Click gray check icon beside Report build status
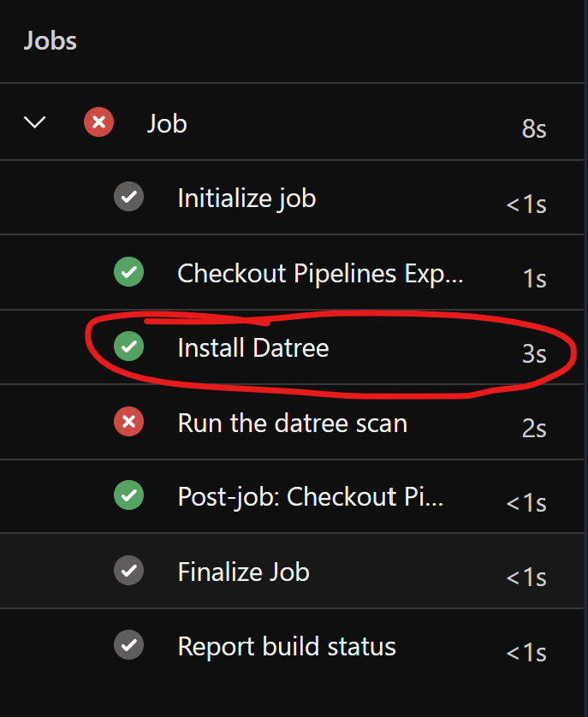This screenshot has width=588, height=717. (129, 645)
